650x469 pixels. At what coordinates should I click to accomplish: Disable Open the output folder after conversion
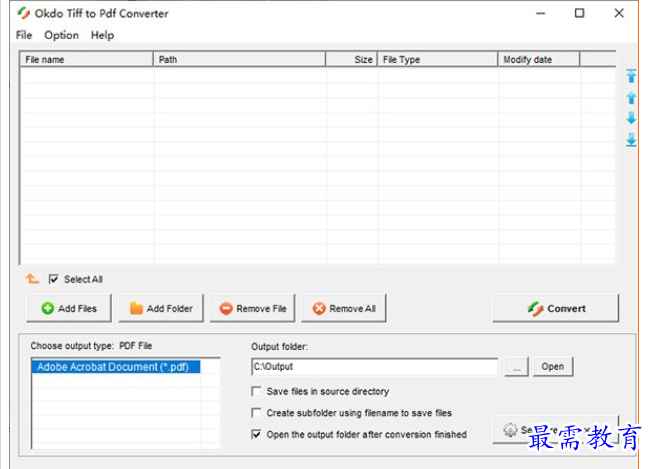tap(257, 434)
